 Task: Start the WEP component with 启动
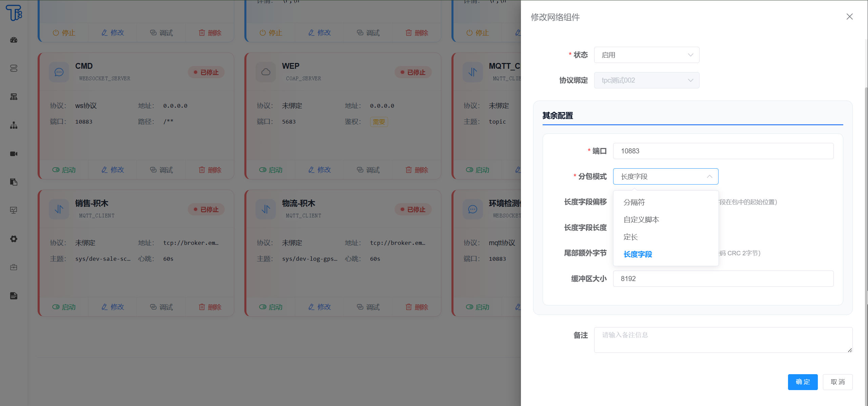coord(271,170)
